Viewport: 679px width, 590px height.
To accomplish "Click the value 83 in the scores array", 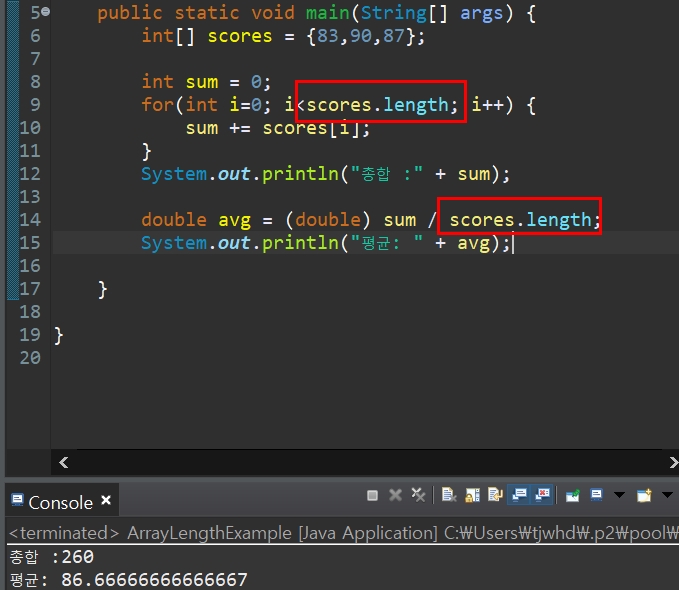I will coord(327,36).
